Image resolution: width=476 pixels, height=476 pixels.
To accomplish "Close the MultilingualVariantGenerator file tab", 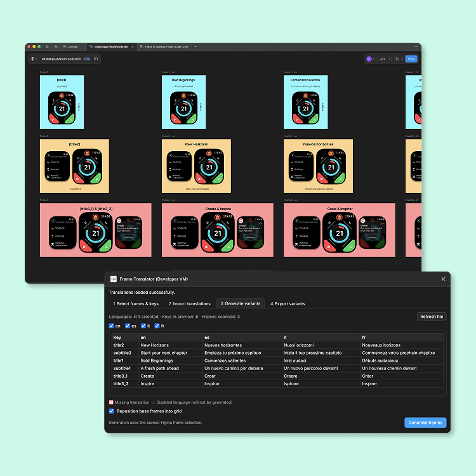I will click(x=132, y=46).
